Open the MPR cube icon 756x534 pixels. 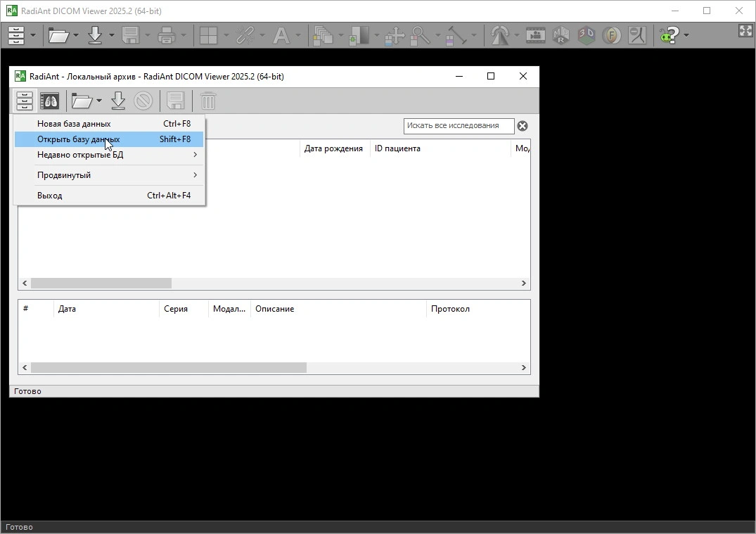point(560,35)
